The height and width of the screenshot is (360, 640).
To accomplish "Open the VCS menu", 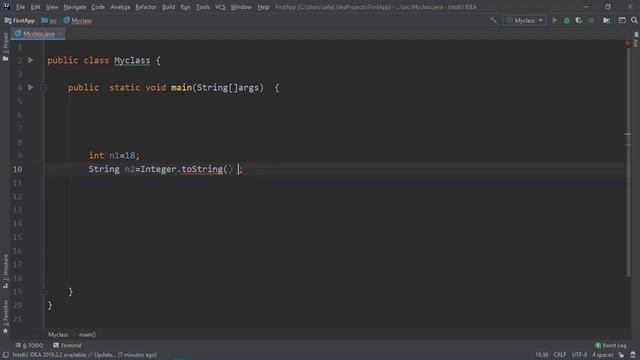I will [x=220, y=7].
